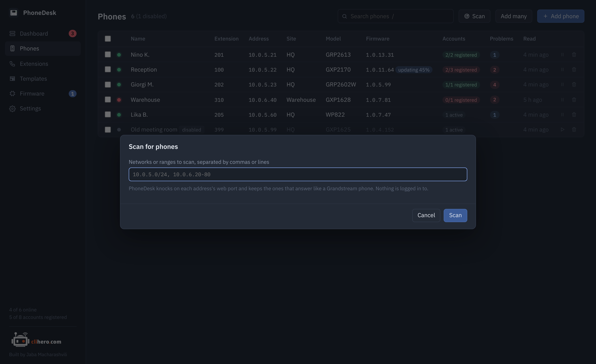This screenshot has height=364, width=596.
Task: Pause polling for Lika B.
Action: click(x=562, y=115)
